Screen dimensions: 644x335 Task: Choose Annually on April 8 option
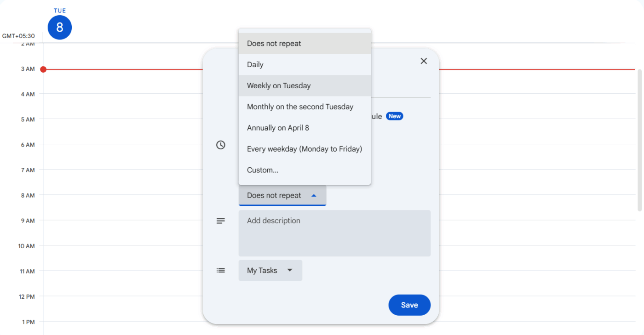coord(278,128)
